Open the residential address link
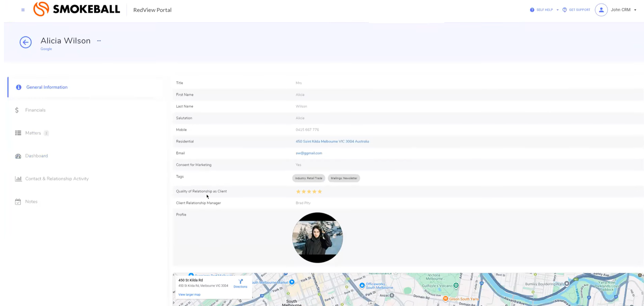This screenshot has width=644, height=306. [x=332, y=142]
